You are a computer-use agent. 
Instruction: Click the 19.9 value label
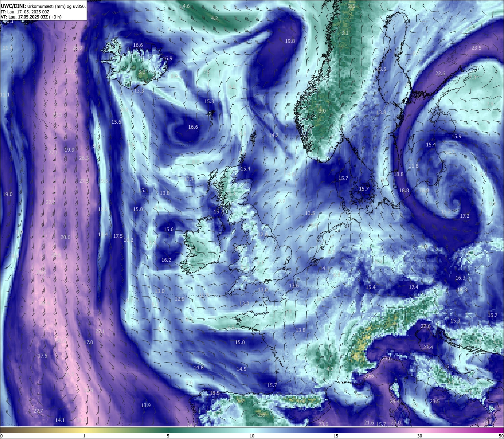pos(69,150)
